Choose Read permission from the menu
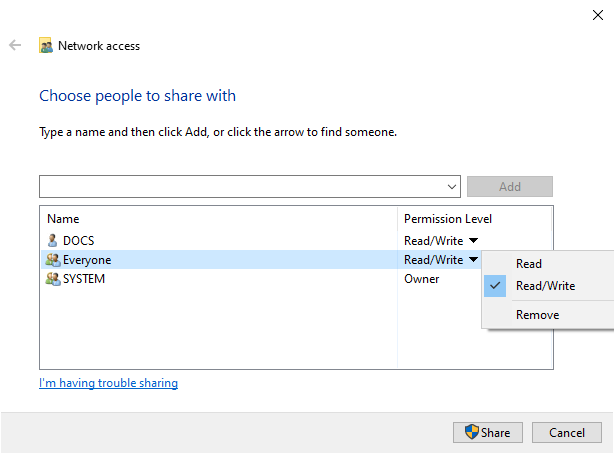614x454 pixels. click(x=529, y=264)
